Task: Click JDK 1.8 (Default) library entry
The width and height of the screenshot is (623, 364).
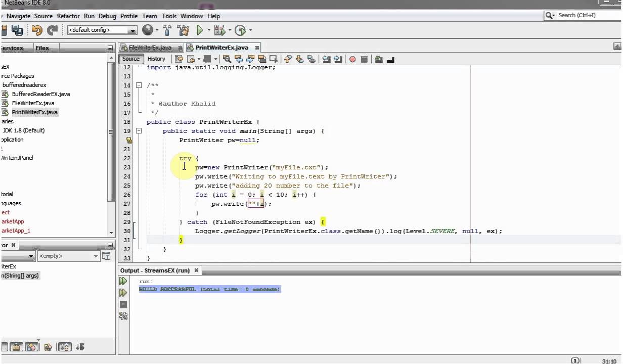Action: tap(23, 130)
